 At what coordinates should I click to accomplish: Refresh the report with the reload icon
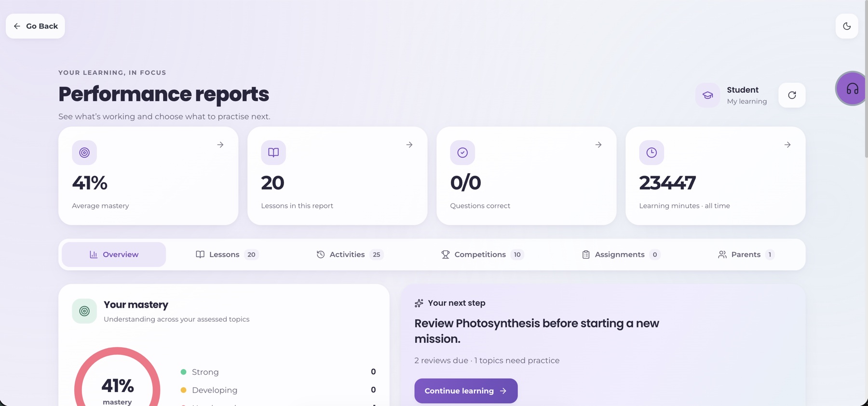(792, 95)
